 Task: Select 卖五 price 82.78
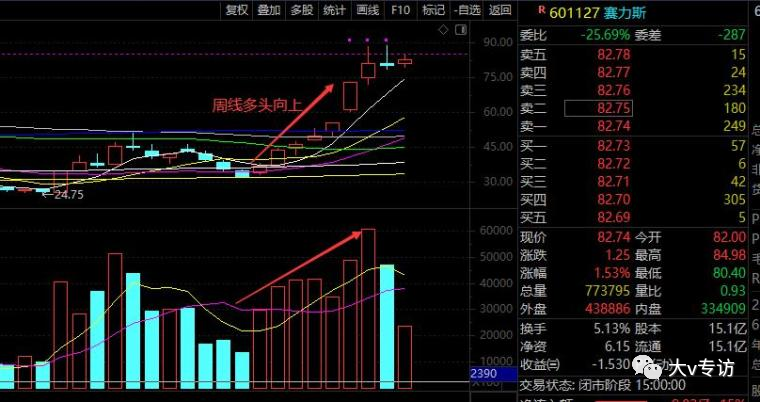tap(614, 54)
